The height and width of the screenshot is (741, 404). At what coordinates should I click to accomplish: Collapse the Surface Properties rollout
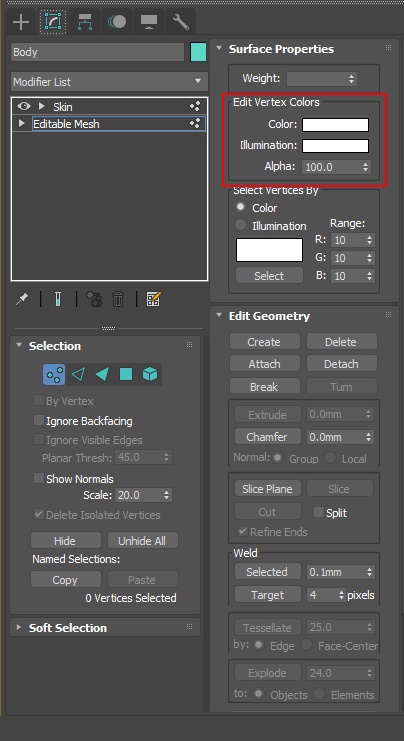pos(219,48)
